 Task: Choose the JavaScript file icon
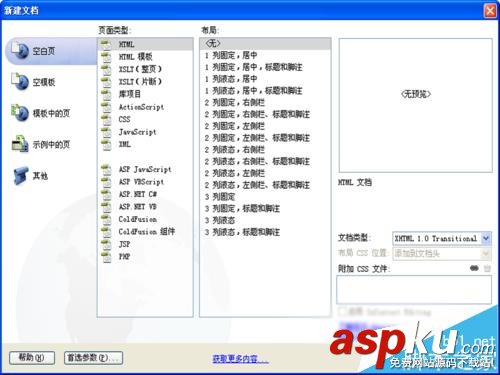point(106,132)
